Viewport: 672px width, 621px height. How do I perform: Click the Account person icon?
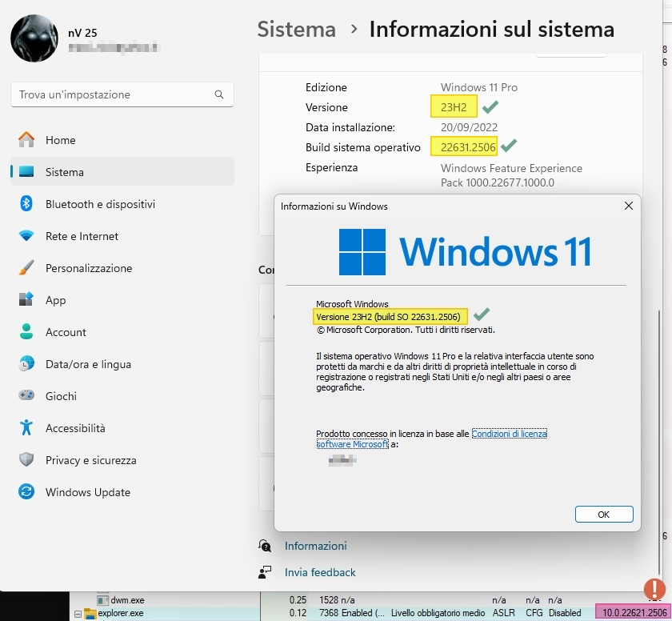tap(26, 332)
